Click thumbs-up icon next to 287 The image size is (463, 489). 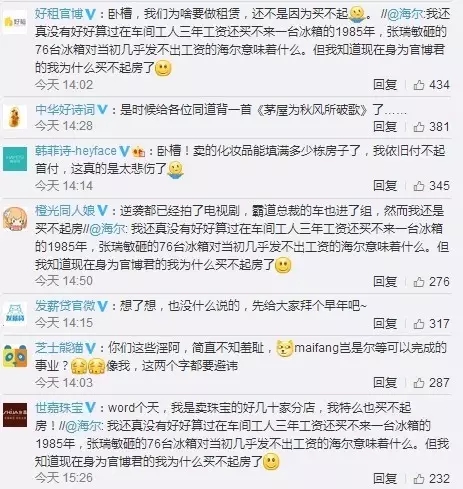pyautogui.click(x=419, y=382)
